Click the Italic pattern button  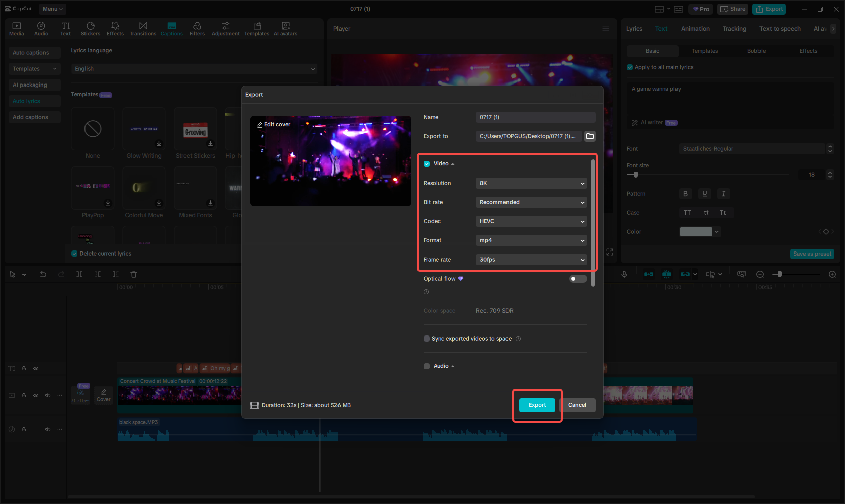723,194
